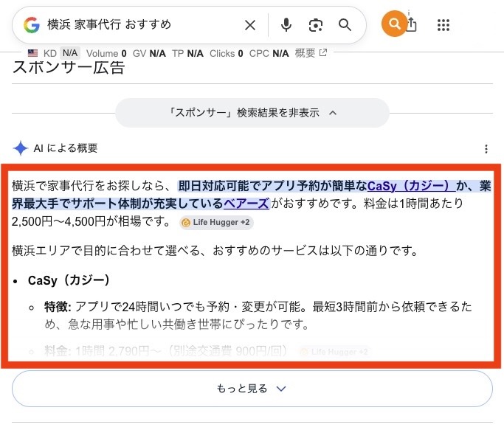Screen dimensions: 504x430
Task: Clear the search query with X
Action: click(250, 25)
